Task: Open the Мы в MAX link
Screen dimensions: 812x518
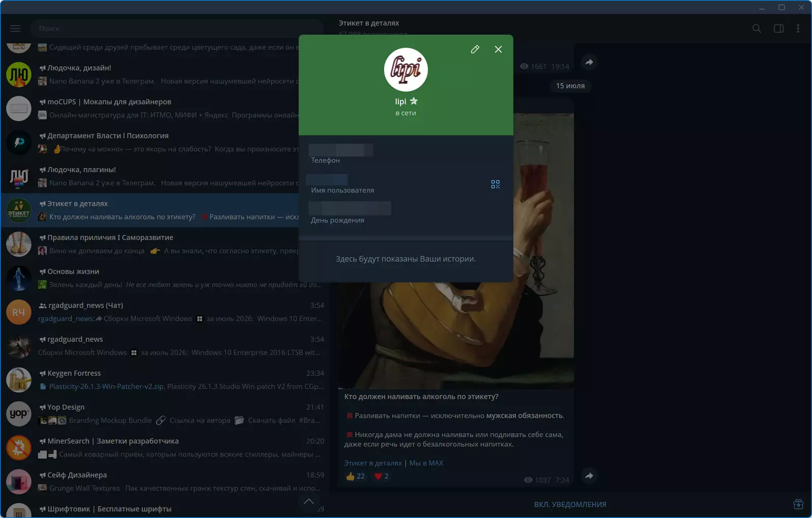Action: 426,463
